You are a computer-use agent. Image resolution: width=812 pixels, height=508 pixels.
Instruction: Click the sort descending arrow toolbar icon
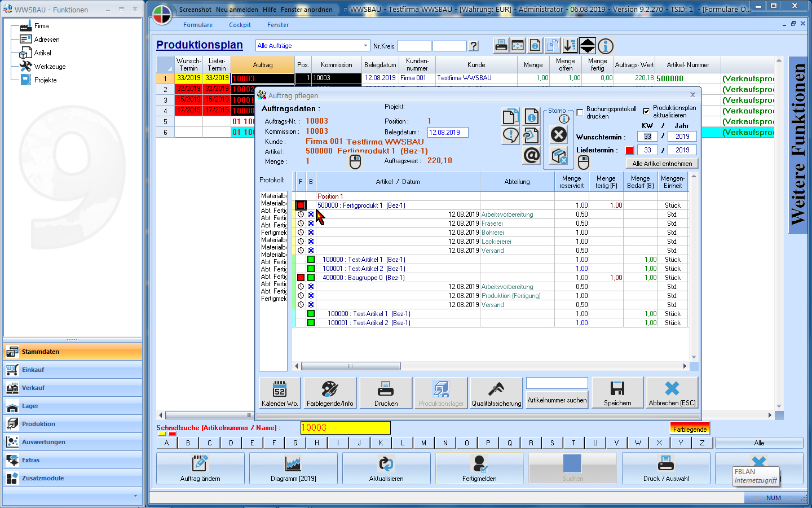coord(570,46)
